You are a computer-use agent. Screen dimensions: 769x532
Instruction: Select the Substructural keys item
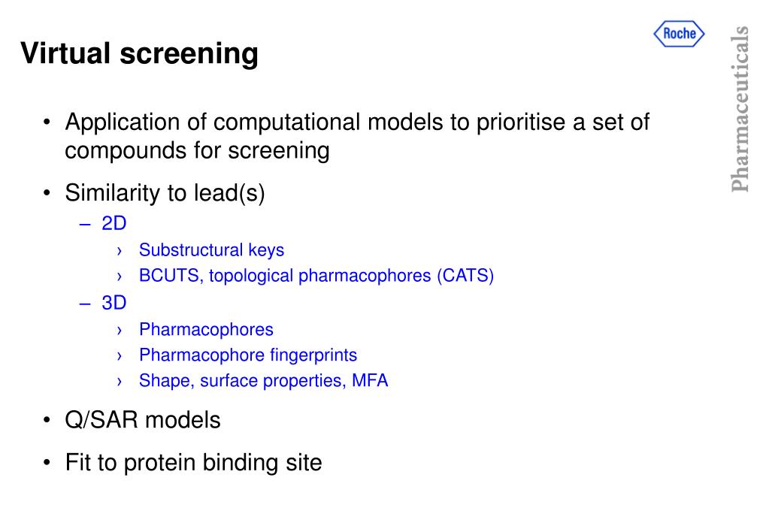pyautogui.click(x=211, y=250)
